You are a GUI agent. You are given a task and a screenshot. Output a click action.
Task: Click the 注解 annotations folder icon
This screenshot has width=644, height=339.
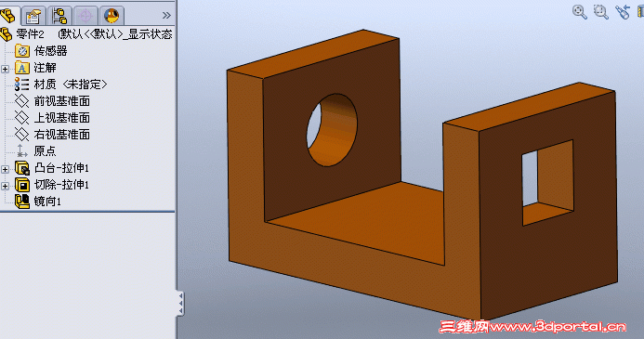click(x=22, y=68)
